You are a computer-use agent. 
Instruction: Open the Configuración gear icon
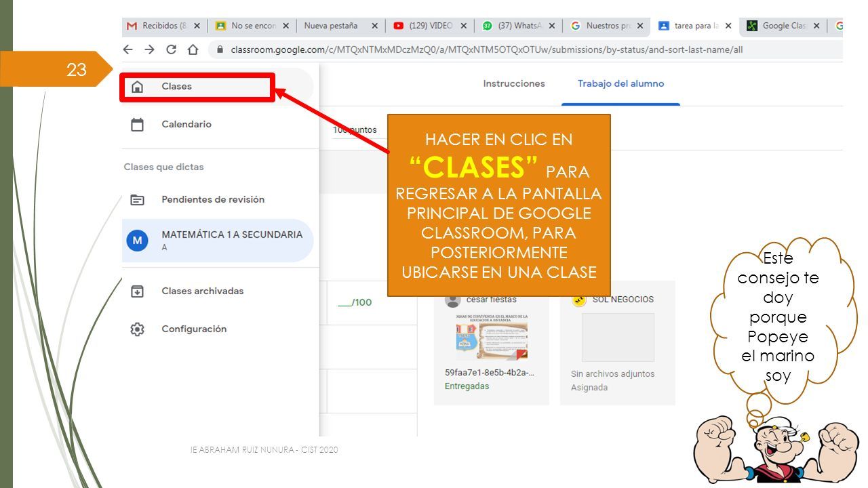tap(137, 329)
